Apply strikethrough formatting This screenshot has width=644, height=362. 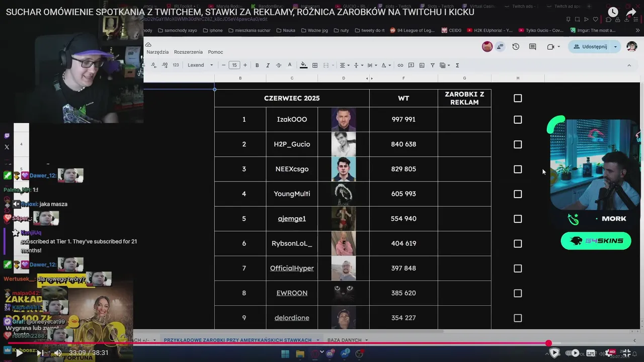(x=278, y=65)
